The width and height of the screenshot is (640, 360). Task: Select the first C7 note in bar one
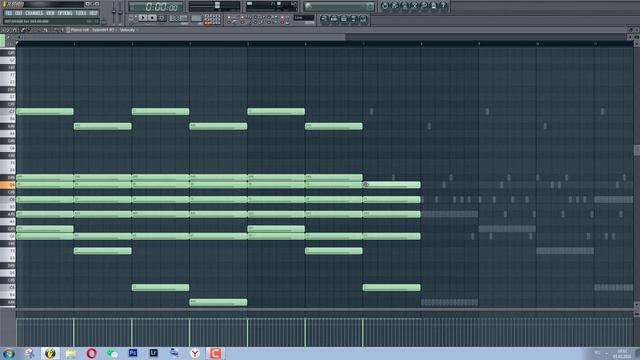click(45, 111)
